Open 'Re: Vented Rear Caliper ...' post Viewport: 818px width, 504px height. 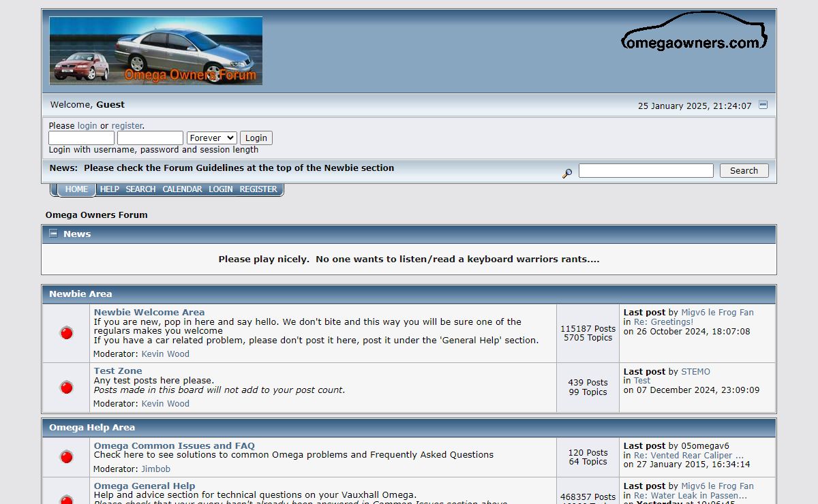688,456
